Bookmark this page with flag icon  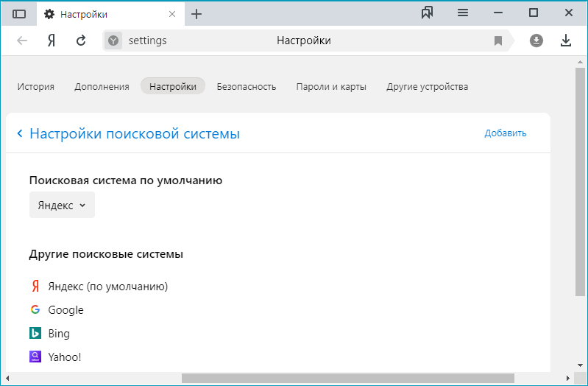pos(498,41)
